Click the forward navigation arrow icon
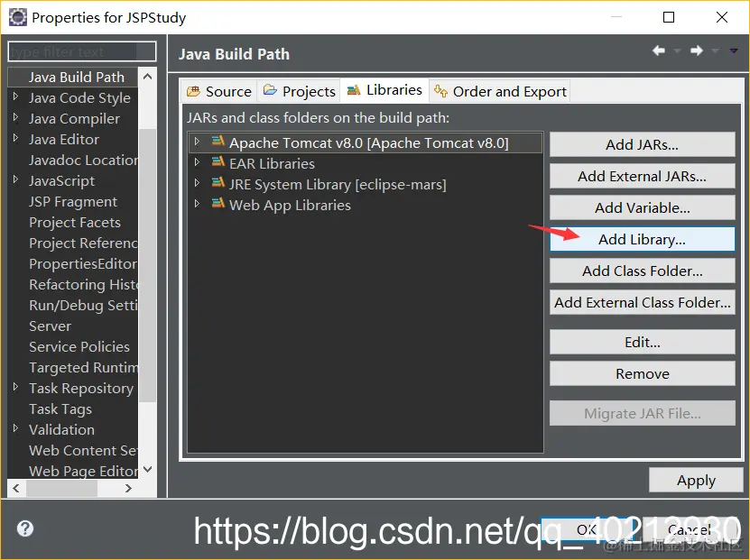This screenshot has height=560, width=750. pos(697,50)
